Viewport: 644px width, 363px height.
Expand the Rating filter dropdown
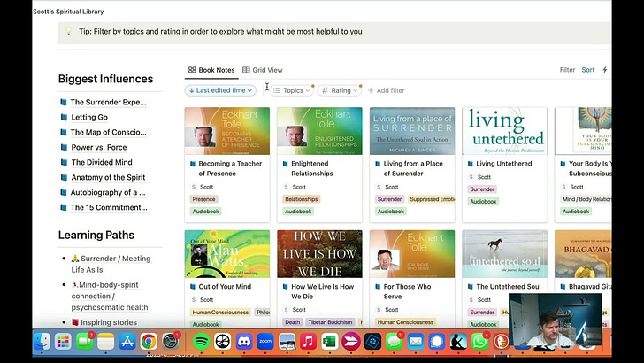(x=340, y=90)
